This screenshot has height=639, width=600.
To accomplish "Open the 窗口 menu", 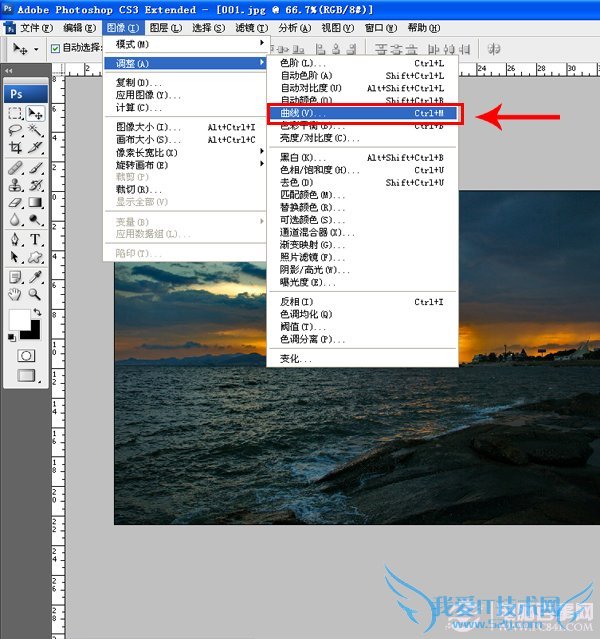I will click(x=381, y=28).
